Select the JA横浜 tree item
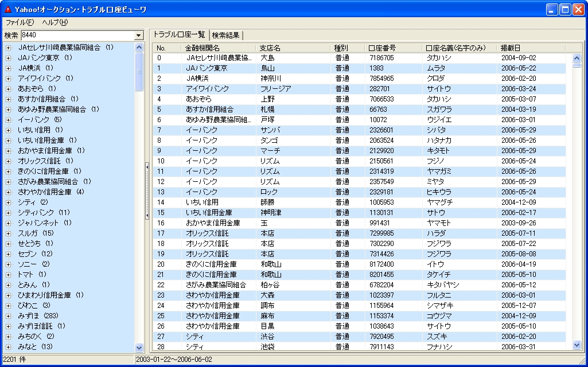588x367 pixels. click(x=36, y=68)
